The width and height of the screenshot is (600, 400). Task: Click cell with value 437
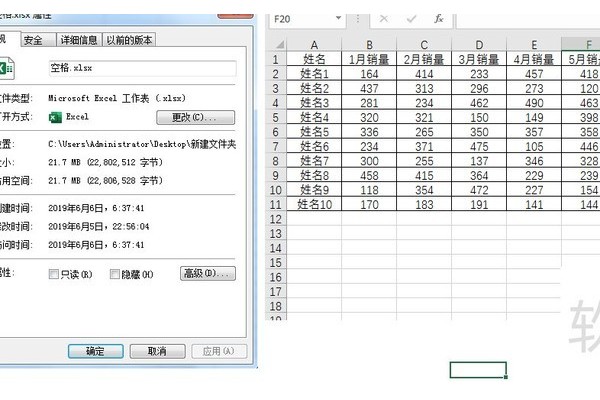coord(369,88)
